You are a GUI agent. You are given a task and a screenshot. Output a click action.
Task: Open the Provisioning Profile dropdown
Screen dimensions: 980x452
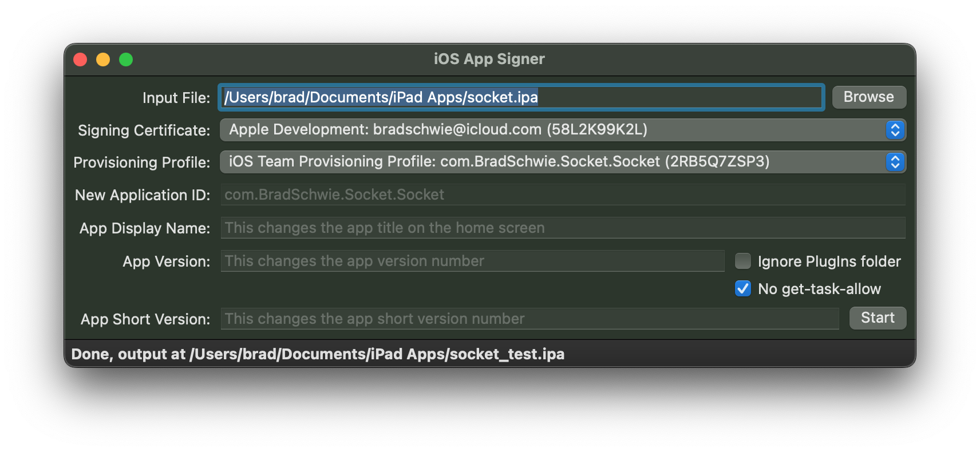click(x=563, y=162)
